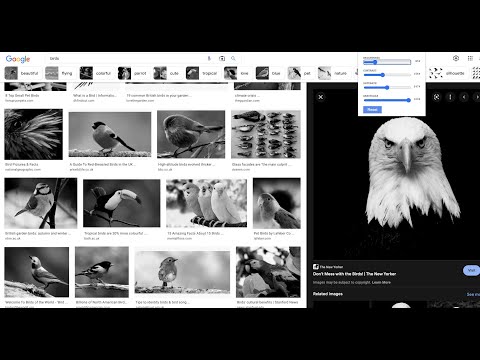Go to next image in preview
The image size is (480, 360).
pyautogui.click(x=477, y=97)
